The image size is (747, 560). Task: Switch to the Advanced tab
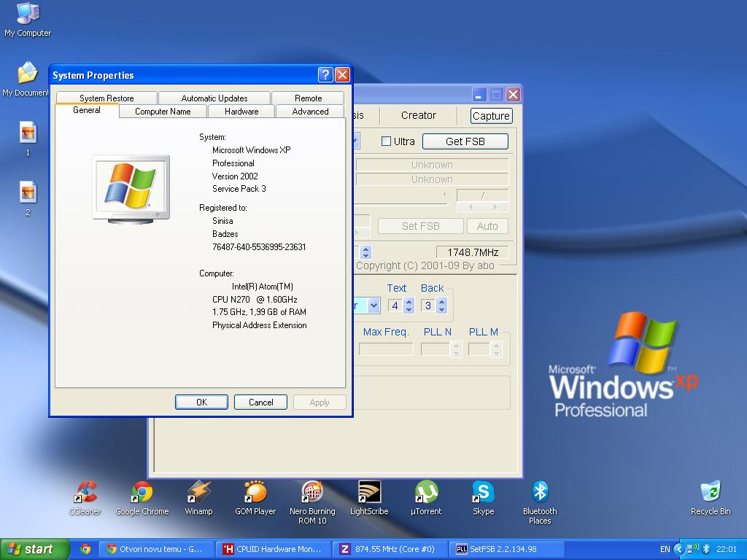(310, 112)
